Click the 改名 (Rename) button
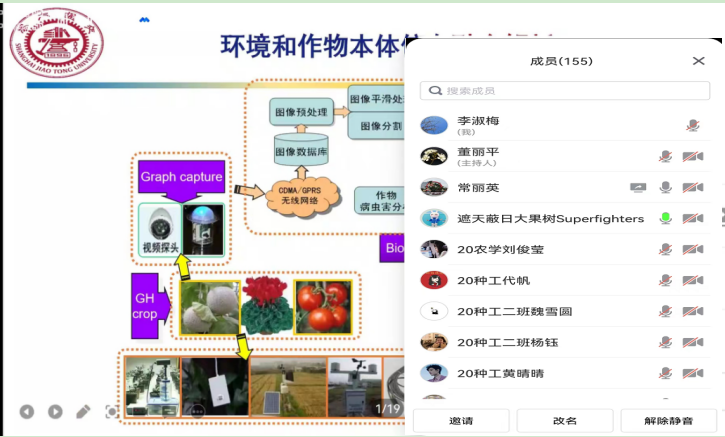 click(564, 421)
